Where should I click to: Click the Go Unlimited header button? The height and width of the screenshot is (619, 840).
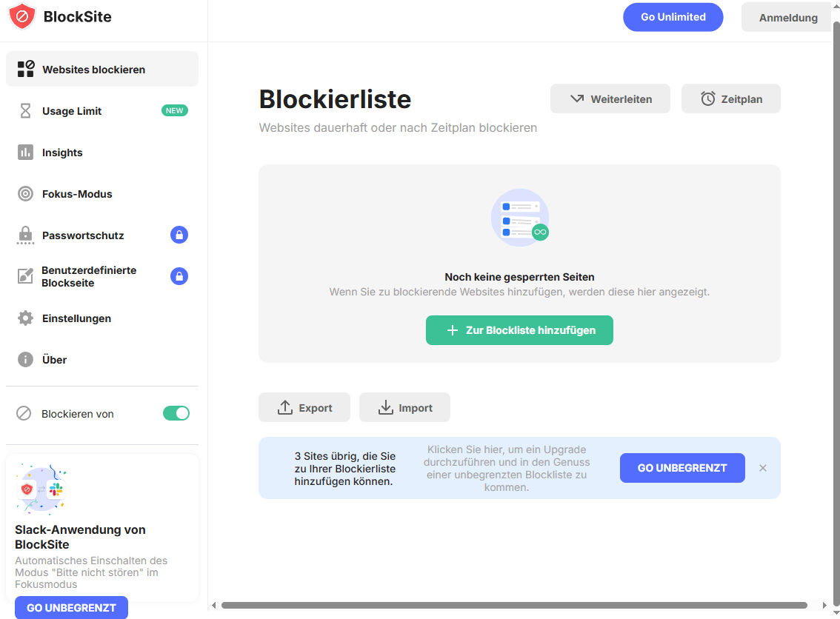pyautogui.click(x=673, y=17)
